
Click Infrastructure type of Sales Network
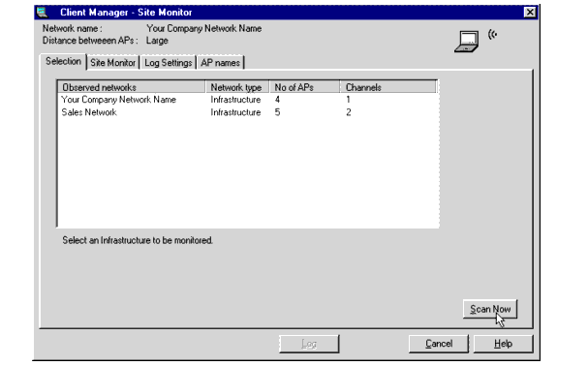(x=235, y=112)
